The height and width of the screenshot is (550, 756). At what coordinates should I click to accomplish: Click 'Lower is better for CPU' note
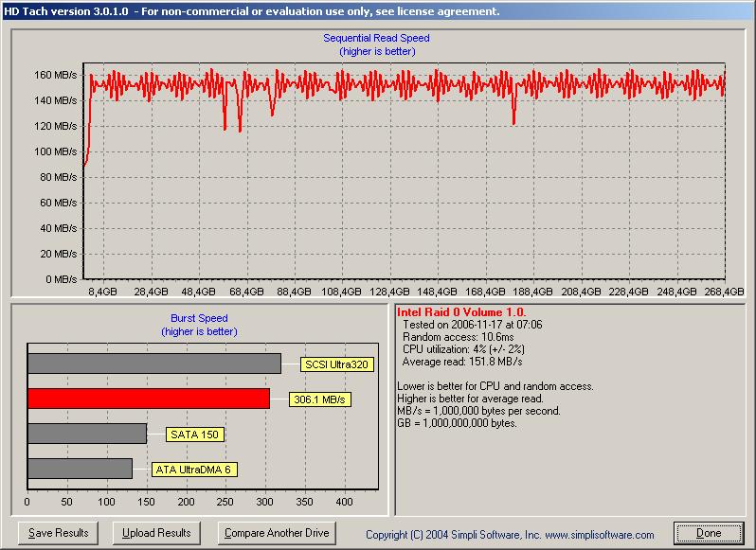pos(495,386)
